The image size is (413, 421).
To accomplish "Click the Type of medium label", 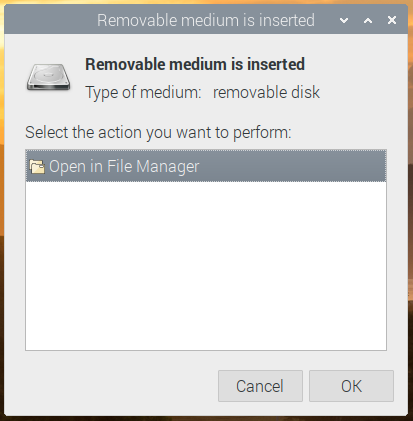I will pyautogui.click(x=143, y=92).
